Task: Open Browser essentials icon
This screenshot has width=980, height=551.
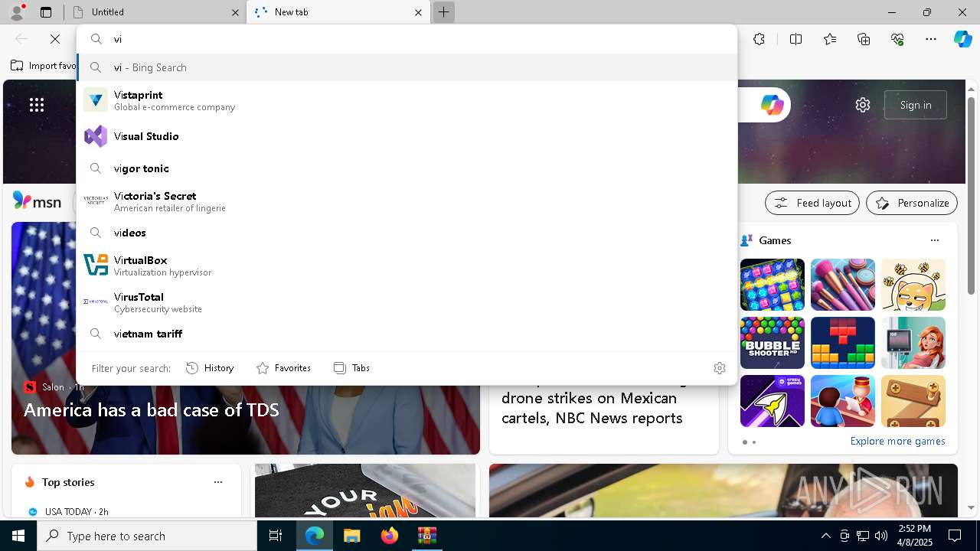Action: click(x=898, y=39)
